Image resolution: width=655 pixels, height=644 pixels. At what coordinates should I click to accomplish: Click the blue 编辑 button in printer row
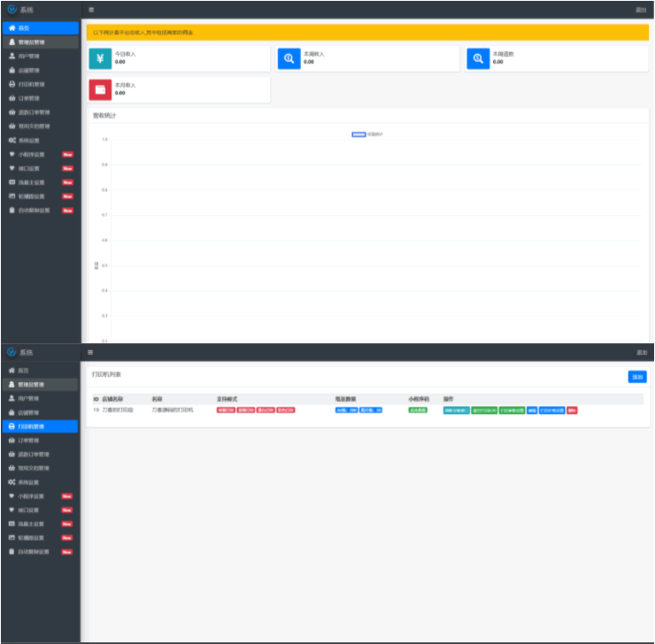coord(532,410)
